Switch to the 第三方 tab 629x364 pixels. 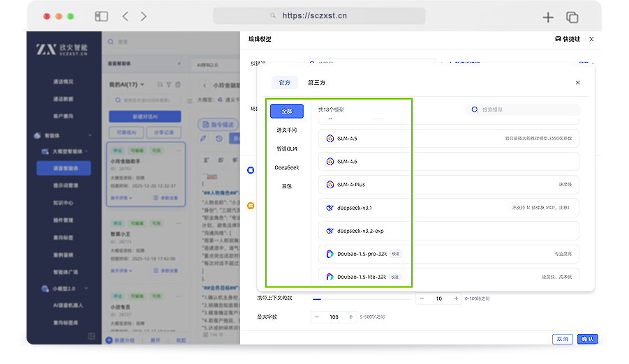point(316,83)
